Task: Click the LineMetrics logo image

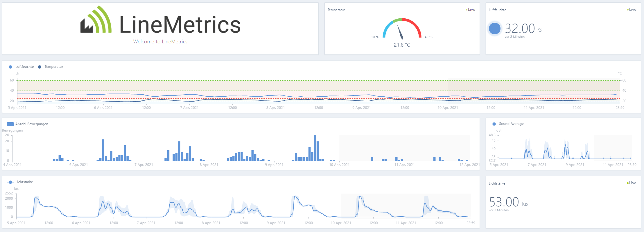Action: coord(160,20)
